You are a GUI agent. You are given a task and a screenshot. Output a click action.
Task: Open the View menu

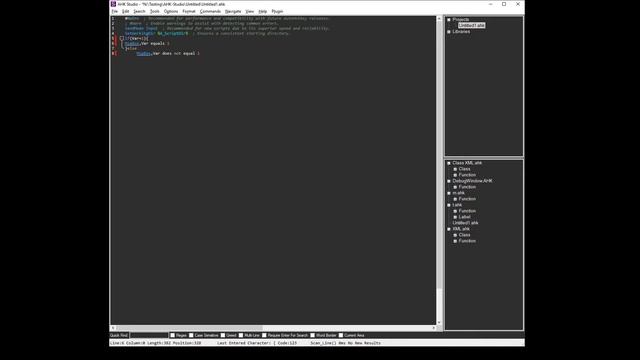pyautogui.click(x=249, y=11)
